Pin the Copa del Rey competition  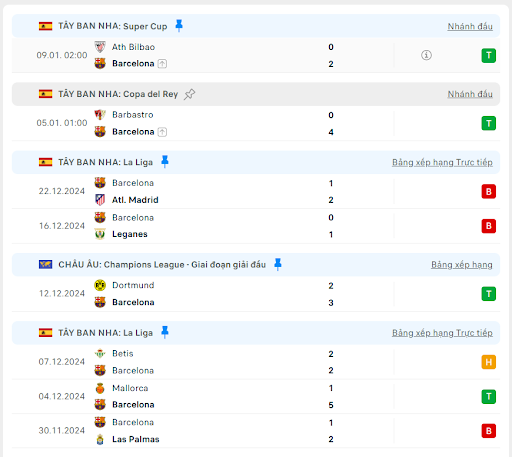(x=189, y=94)
